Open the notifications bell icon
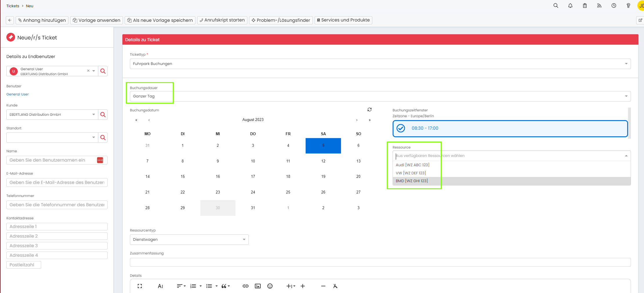Viewport: 644px width, 293px height. pos(570,6)
